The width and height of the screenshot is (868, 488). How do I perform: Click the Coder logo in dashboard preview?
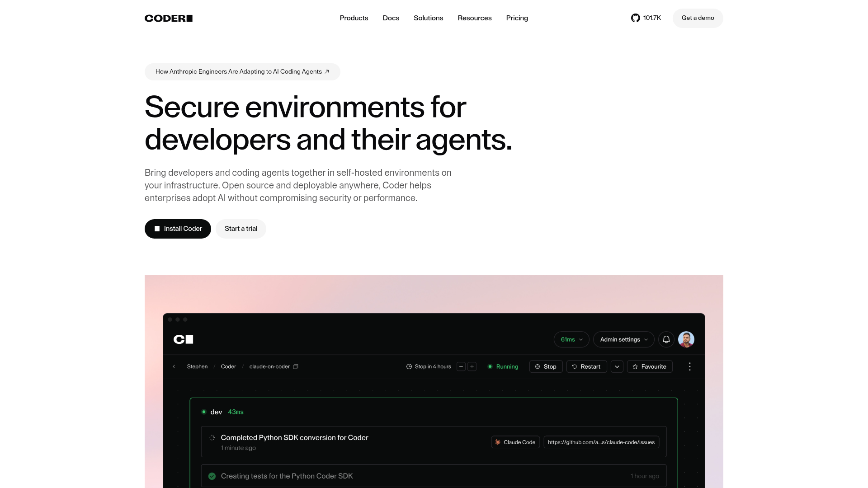(x=183, y=339)
